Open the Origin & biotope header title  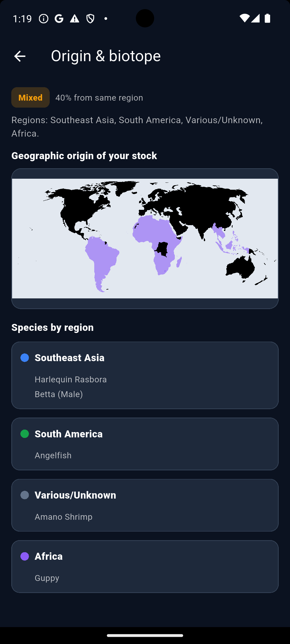click(x=106, y=56)
